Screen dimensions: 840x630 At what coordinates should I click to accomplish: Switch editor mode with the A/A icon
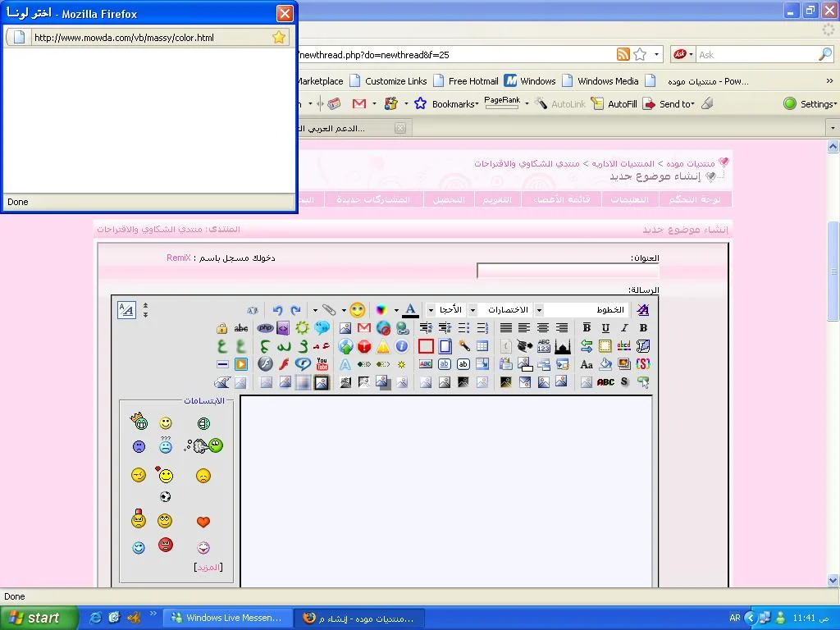point(126,310)
